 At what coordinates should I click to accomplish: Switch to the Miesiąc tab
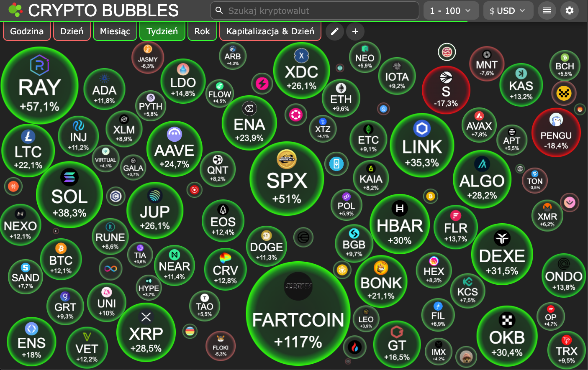tap(115, 31)
